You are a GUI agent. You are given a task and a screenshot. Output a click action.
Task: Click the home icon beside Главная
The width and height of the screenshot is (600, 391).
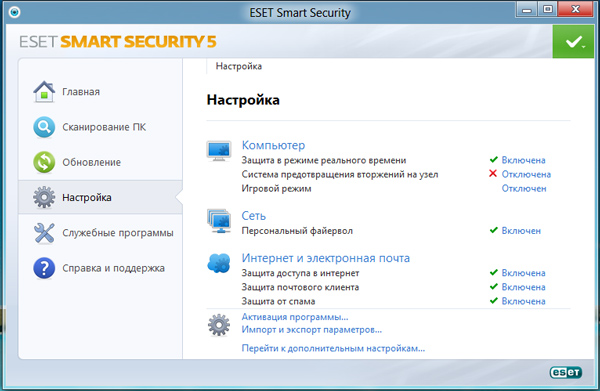[44, 92]
